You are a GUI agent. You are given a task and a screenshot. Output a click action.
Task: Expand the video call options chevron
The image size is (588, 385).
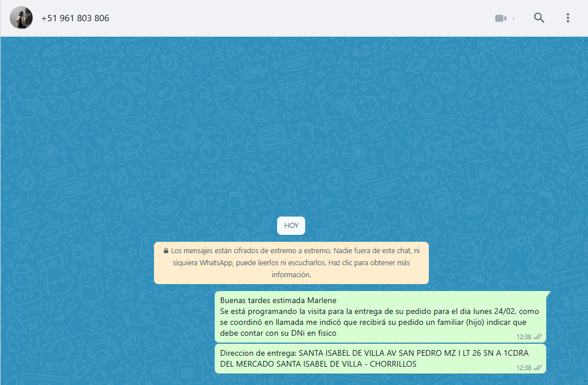[514, 18]
